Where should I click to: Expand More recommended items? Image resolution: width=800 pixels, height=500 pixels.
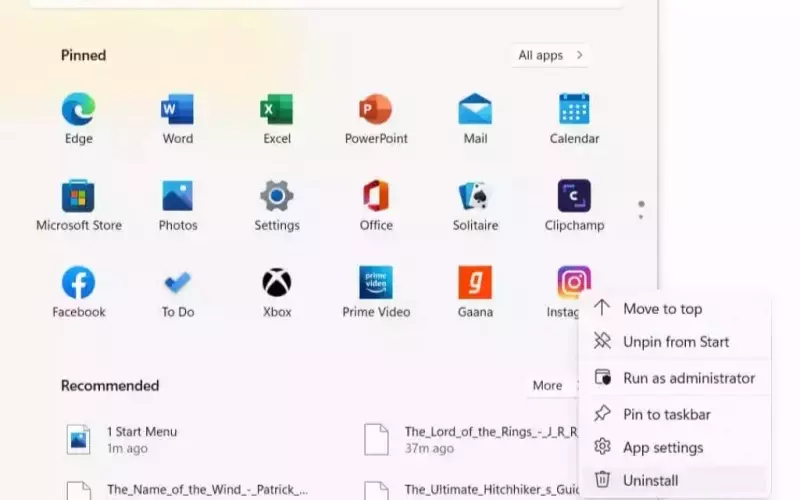pyautogui.click(x=553, y=385)
